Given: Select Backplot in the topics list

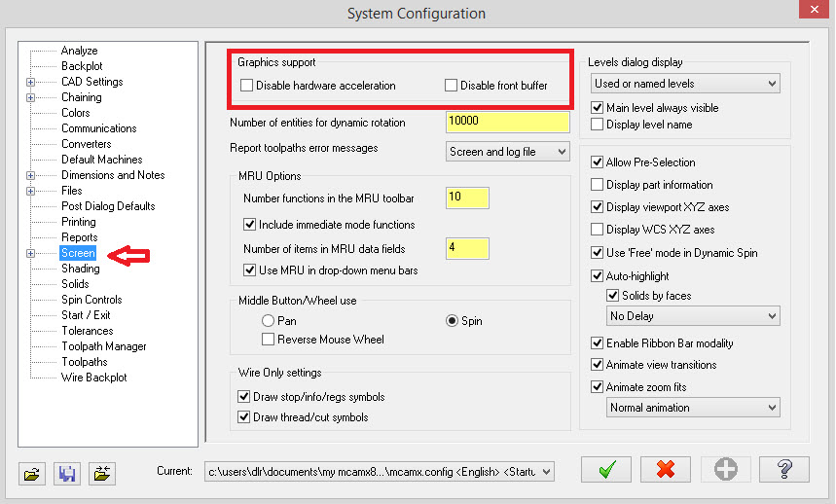Looking at the screenshot, I should (82, 66).
